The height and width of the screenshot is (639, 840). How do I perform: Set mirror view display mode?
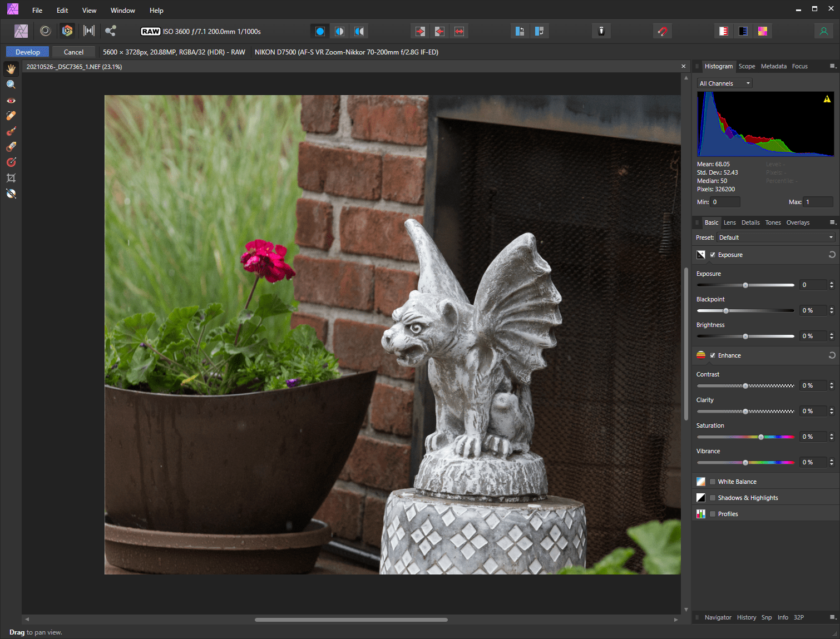359,31
